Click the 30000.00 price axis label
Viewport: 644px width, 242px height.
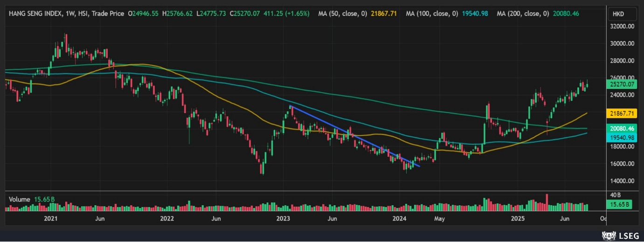pos(623,44)
